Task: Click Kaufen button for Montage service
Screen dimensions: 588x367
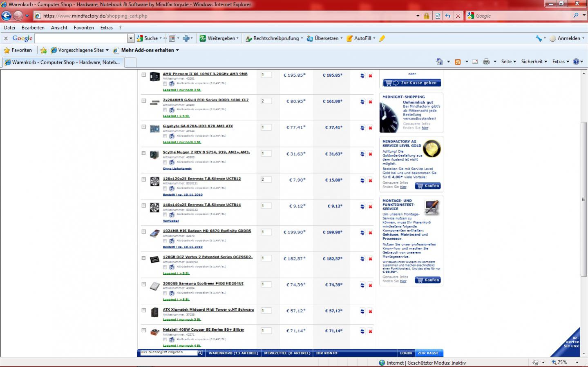Action: coord(428,280)
